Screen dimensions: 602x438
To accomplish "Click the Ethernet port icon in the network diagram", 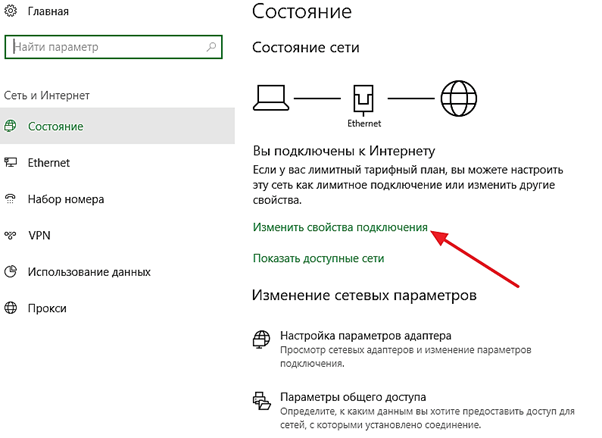I will [x=361, y=99].
